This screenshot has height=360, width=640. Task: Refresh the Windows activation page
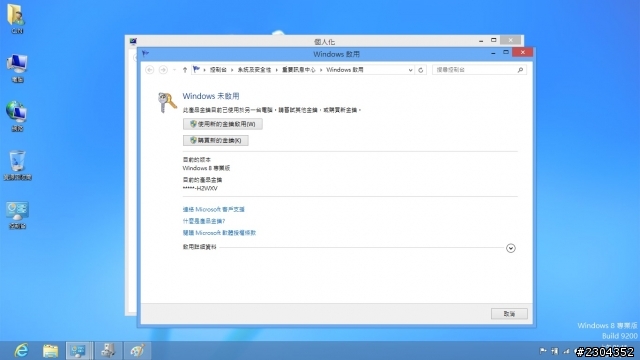pos(420,70)
